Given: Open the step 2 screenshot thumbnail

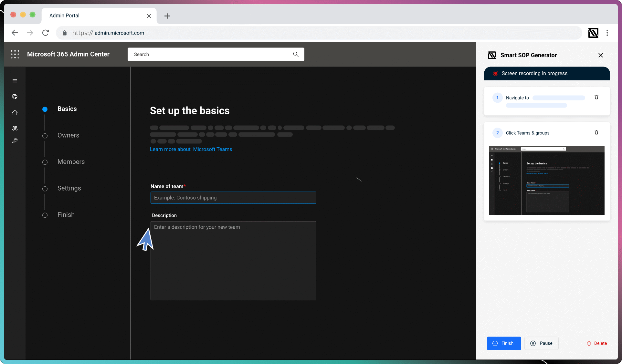Looking at the screenshot, I should (547, 181).
